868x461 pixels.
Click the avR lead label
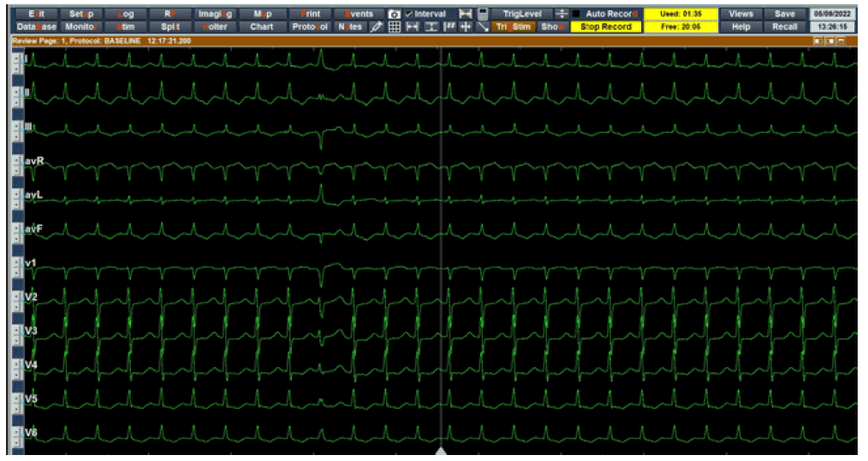coord(33,161)
